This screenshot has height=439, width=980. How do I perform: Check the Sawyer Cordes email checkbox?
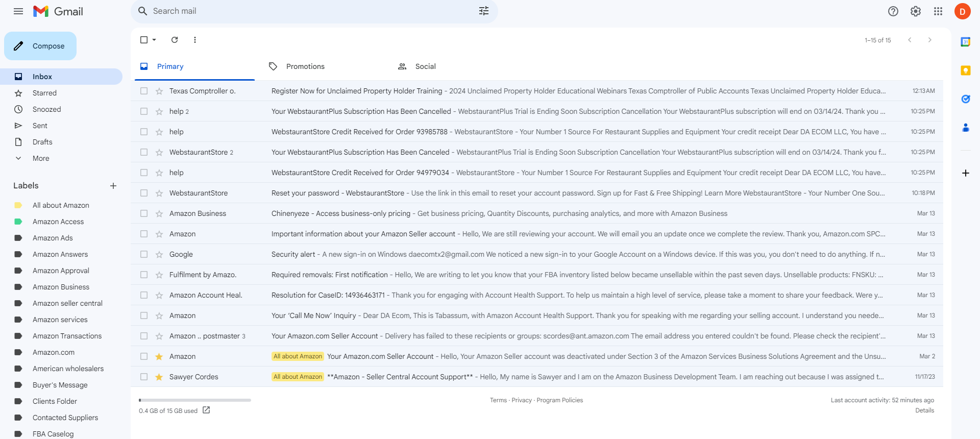tap(144, 377)
